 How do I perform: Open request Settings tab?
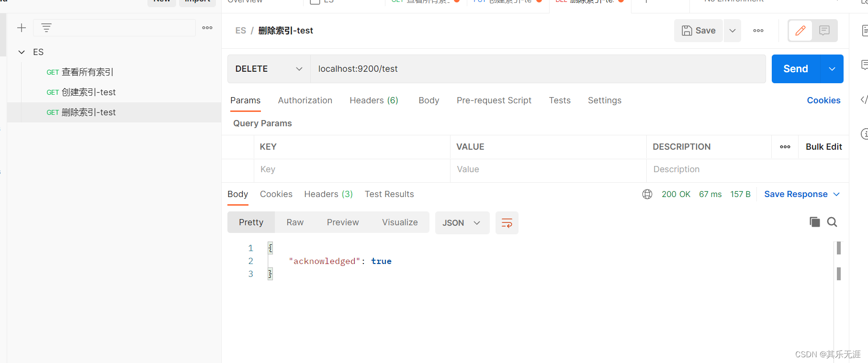pyautogui.click(x=605, y=100)
